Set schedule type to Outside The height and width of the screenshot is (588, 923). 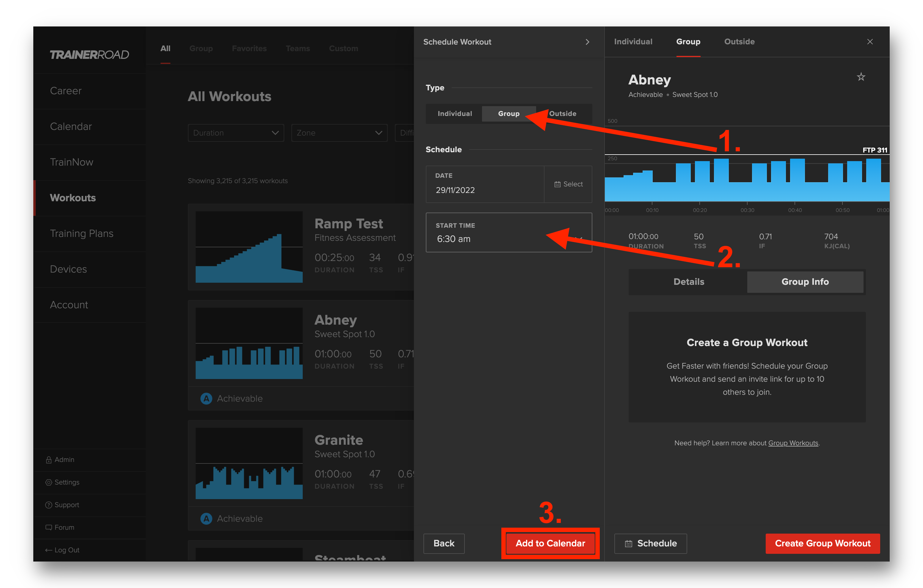[x=563, y=114]
